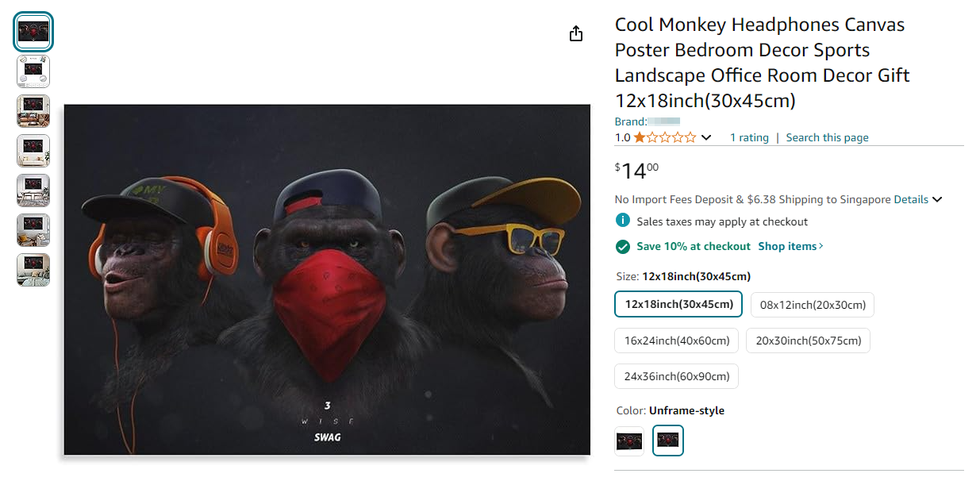Click Search this page link
Viewport: 980px width, 481px height.
click(x=827, y=137)
